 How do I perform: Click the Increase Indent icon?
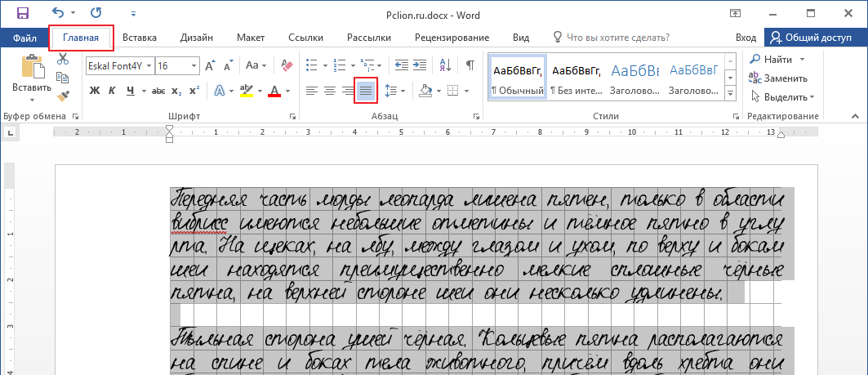point(420,65)
